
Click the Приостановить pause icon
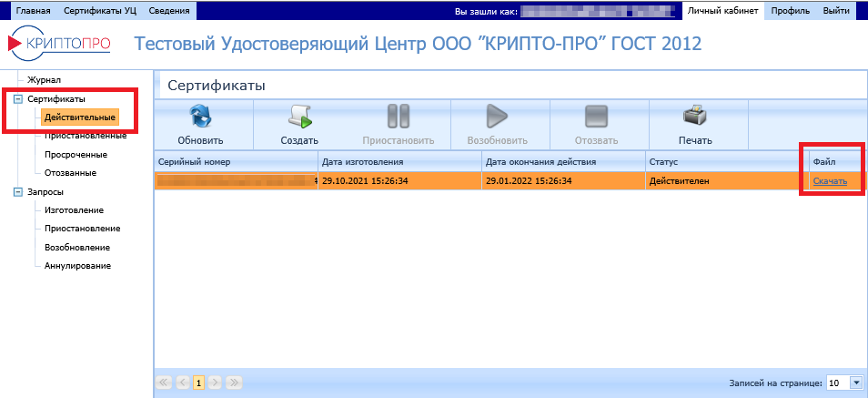click(399, 117)
